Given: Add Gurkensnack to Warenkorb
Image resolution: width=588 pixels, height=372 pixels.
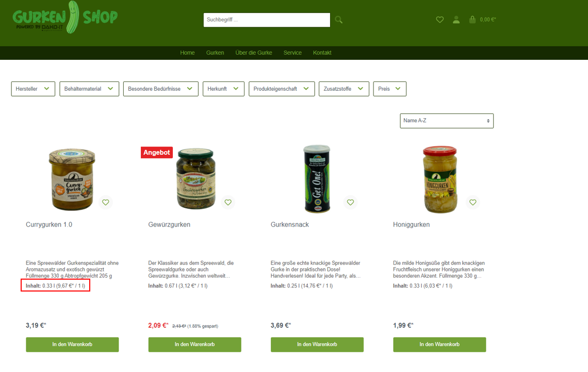Looking at the screenshot, I should point(317,345).
